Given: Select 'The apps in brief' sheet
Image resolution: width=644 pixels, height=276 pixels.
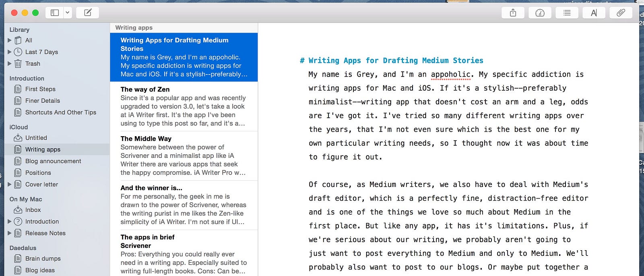Looking at the screenshot, I should point(184,253).
